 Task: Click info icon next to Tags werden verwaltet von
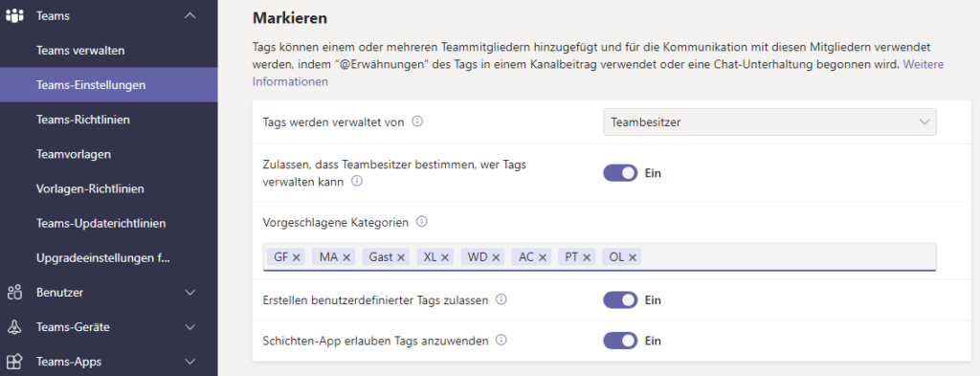tap(417, 122)
